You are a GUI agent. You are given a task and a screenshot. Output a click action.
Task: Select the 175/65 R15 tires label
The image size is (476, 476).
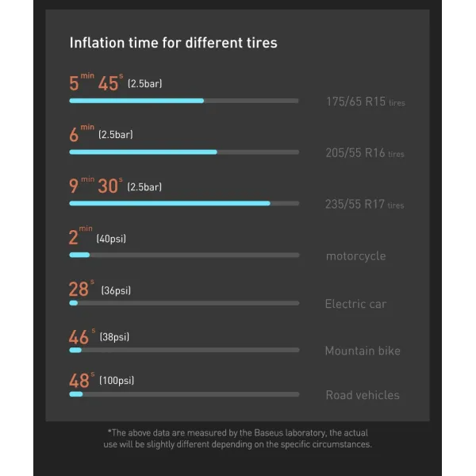366,102
